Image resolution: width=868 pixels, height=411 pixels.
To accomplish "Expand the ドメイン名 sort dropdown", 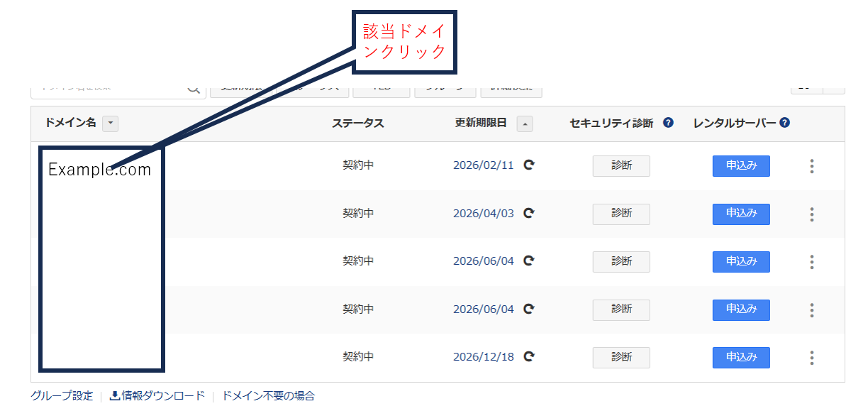I will [110, 124].
